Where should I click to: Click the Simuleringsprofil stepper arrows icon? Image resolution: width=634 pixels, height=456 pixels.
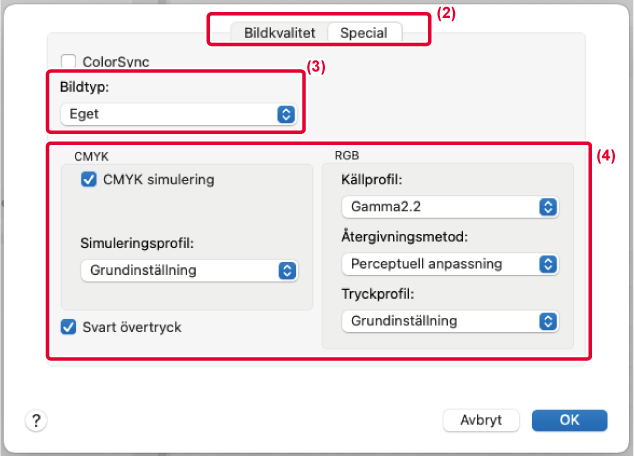click(287, 270)
